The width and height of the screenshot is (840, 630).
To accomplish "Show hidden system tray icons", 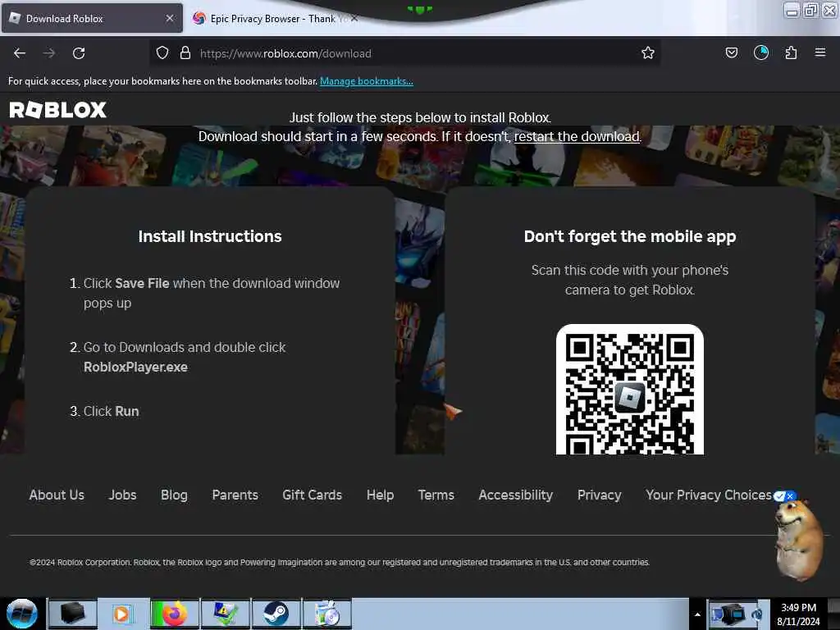I will [x=697, y=614].
